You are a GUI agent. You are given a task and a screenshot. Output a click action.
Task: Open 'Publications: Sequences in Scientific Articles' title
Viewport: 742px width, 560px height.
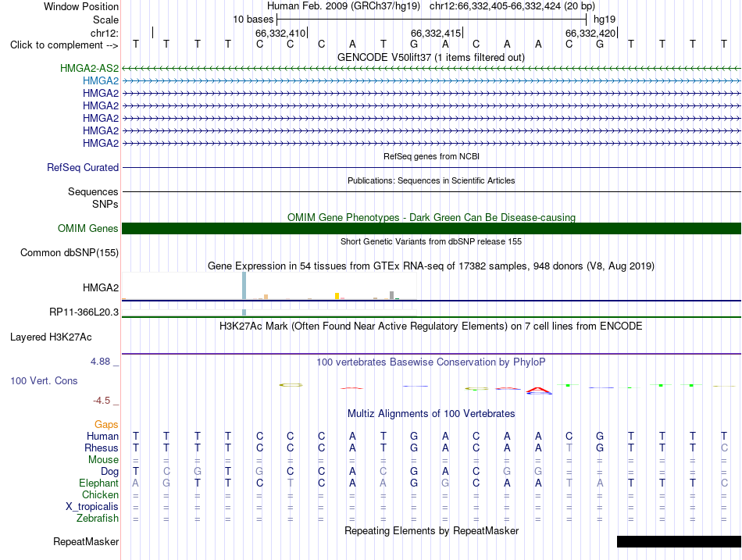click(431, 180)
